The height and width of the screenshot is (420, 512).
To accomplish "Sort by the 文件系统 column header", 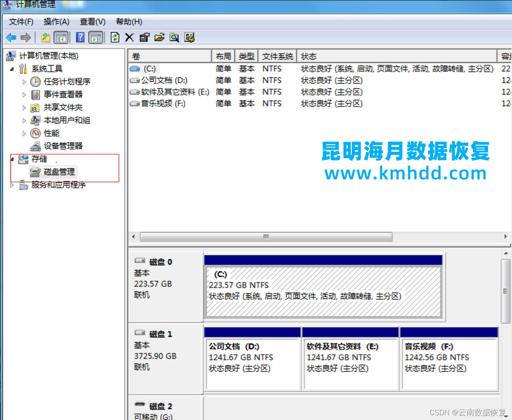I will click(277, 56).
